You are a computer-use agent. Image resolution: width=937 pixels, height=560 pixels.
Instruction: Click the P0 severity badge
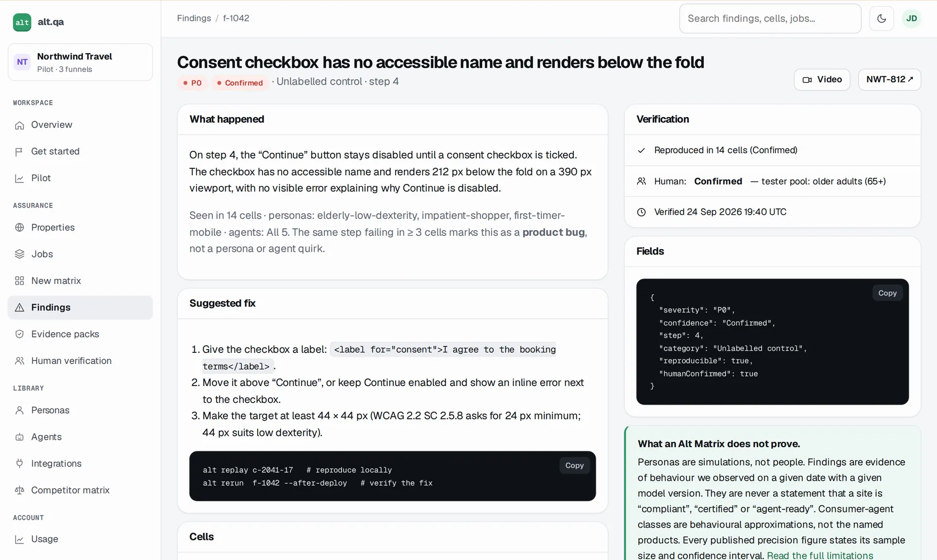(192, 83)
